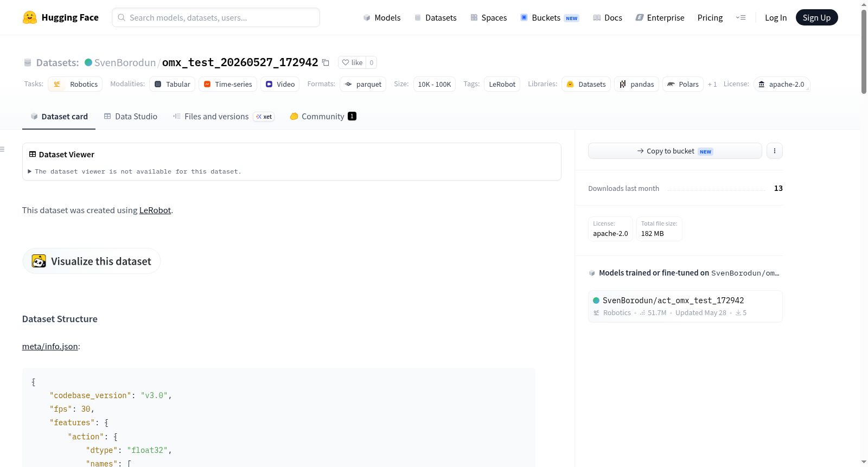Click the parquet format tag
The image size is (868, 467).
click(x=363, y=84)
